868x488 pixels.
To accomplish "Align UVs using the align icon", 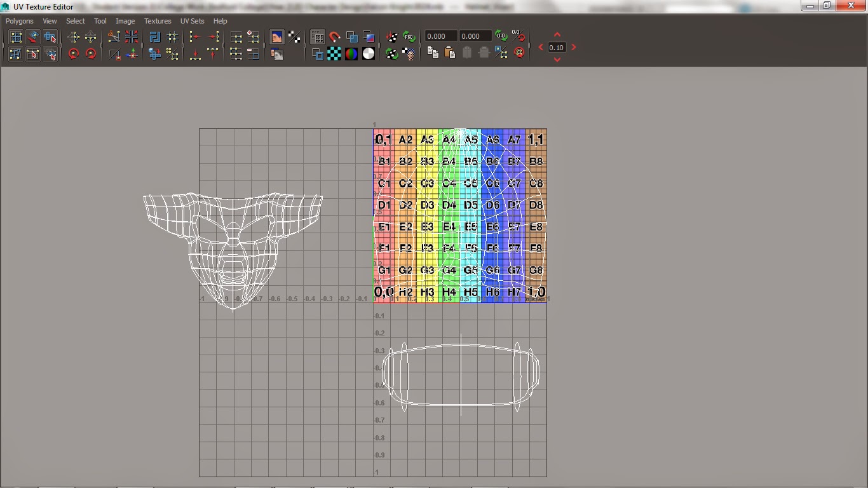I will coord(195,36).
